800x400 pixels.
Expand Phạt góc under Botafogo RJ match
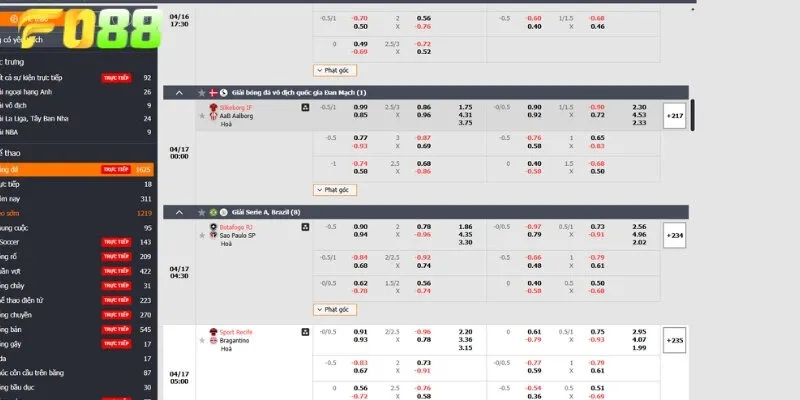335,310
